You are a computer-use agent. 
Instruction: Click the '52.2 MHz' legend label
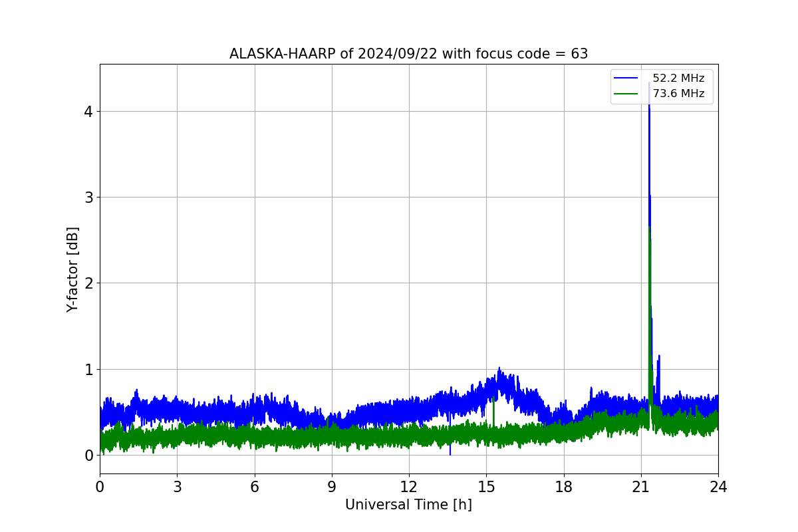pyautogui.click(x=678, y=78)
